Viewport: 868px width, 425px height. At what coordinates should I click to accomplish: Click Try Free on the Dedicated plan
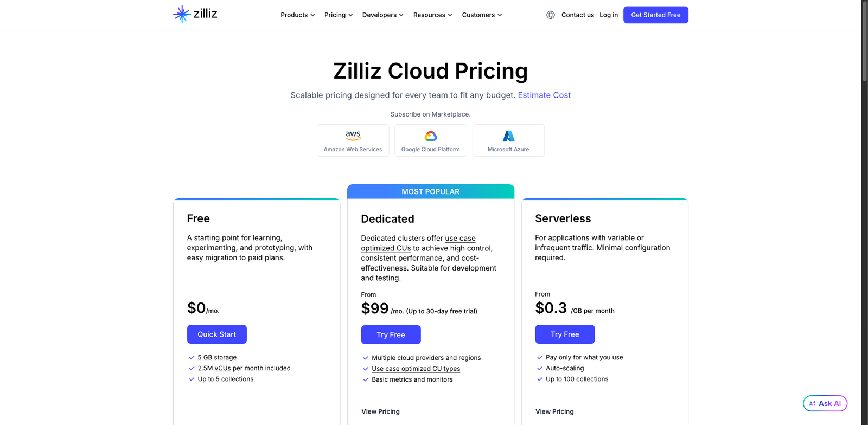coord(391,334)
